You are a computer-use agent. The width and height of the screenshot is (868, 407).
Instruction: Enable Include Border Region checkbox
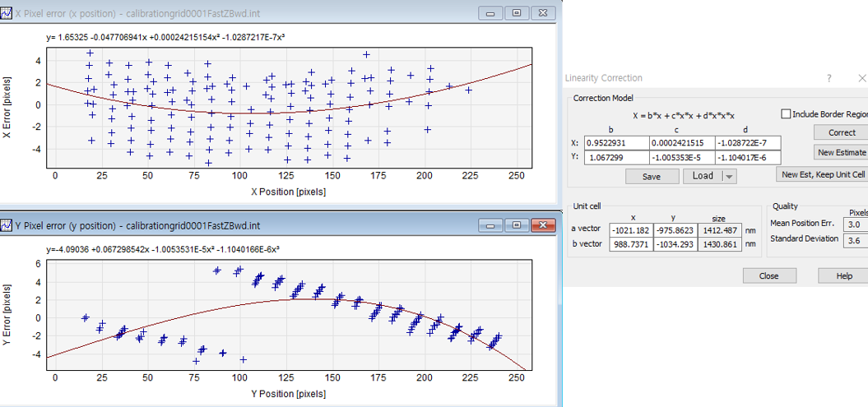pyautogui.click(x=786, y=114)
